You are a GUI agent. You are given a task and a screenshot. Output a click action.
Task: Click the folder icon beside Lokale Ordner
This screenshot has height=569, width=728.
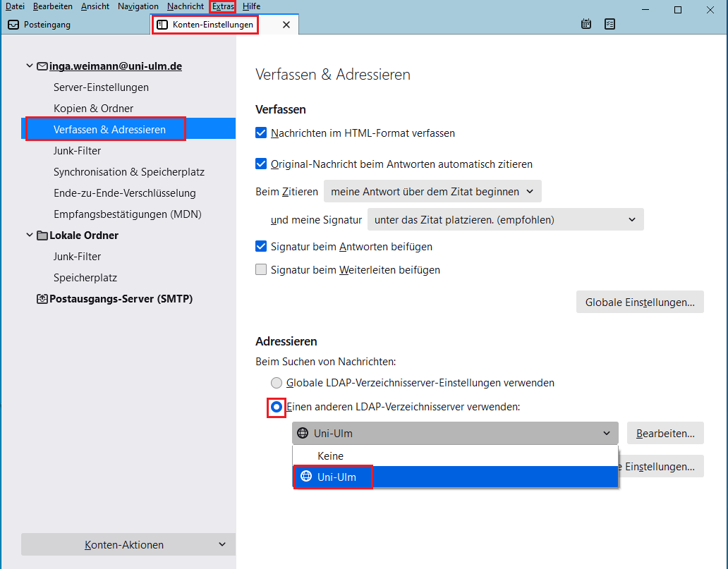(x=42, y=235)
